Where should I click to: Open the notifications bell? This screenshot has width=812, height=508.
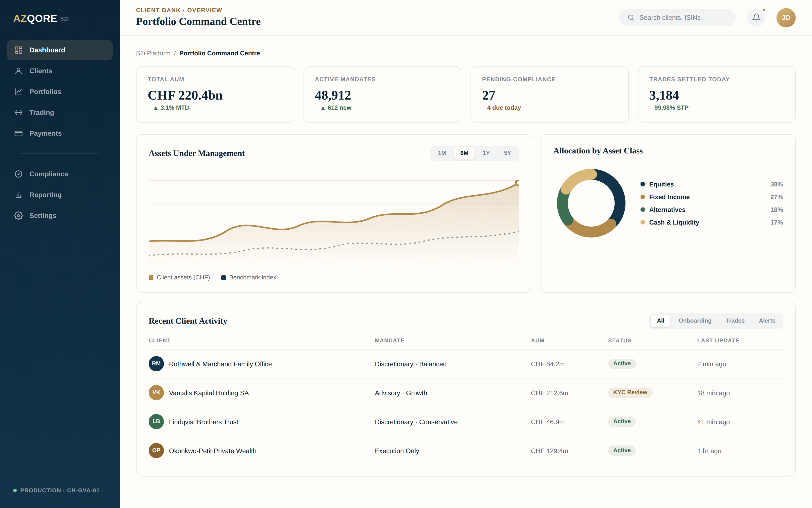(756, 18)
